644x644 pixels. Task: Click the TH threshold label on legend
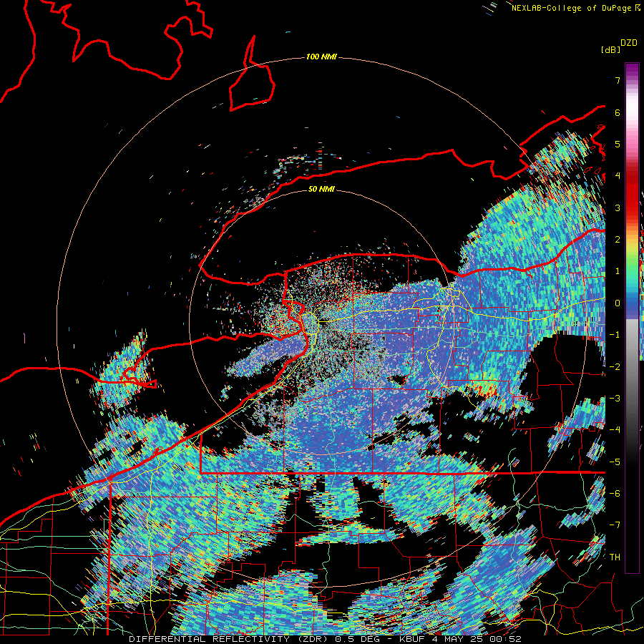[615, 557]
